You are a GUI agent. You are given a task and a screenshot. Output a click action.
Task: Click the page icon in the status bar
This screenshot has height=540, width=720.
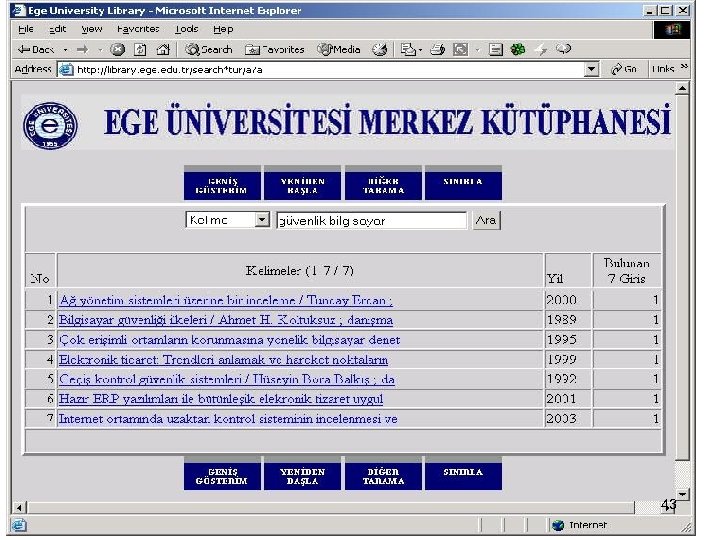19,525
